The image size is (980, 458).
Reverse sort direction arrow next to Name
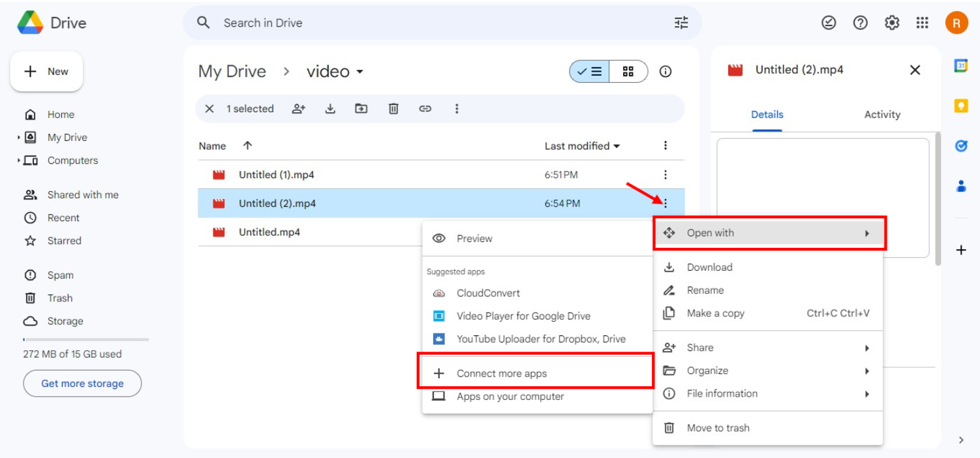coord(247,145)
